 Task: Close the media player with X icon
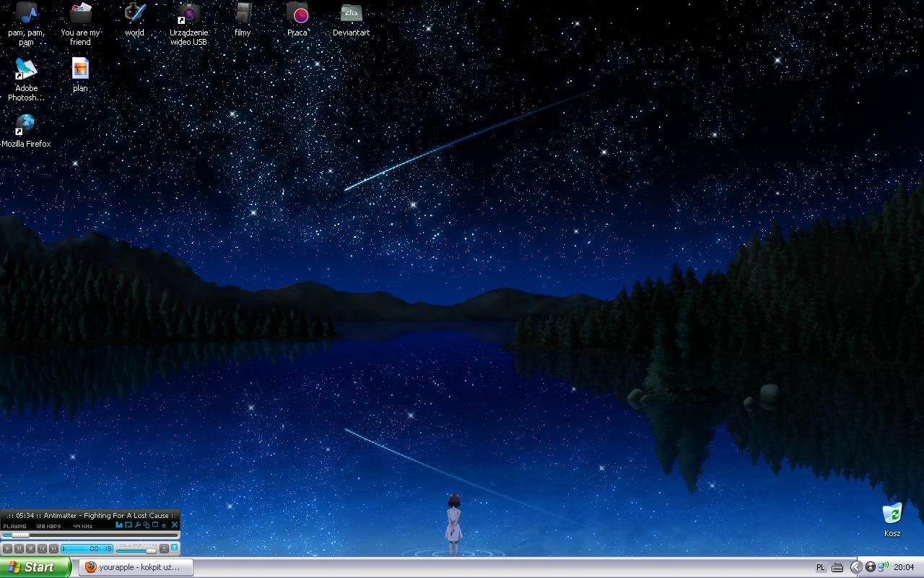(x=174, y=525)
